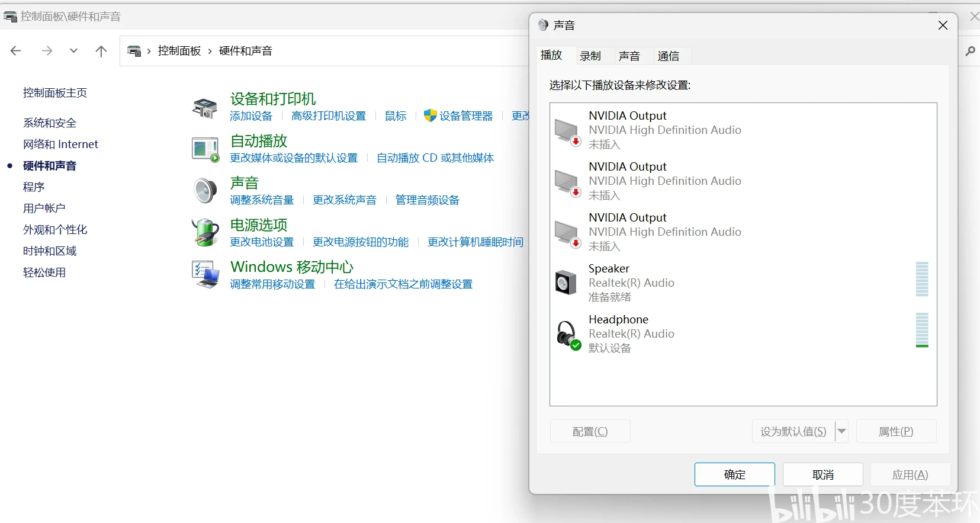Image resolution: width=980 pixels, height=523 pixels.
Task: Open 外观和个性化 category in sidebar
Action: [x=55, y=230]
